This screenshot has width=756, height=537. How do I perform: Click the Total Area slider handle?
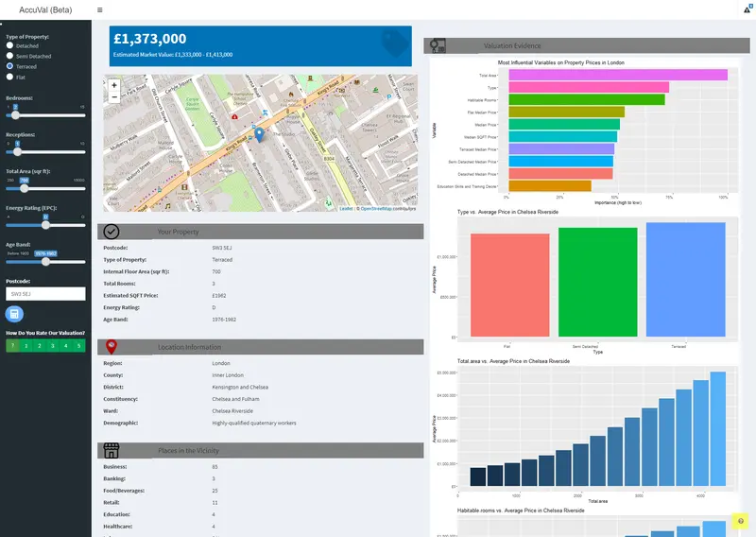tap(25, 189)
